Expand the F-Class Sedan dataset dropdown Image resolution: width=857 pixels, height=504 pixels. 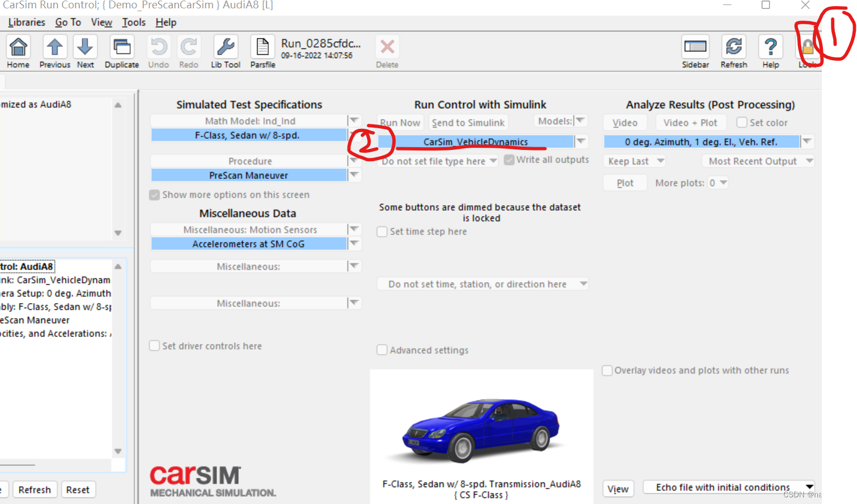pyautogui.click(x=355, y=135)
